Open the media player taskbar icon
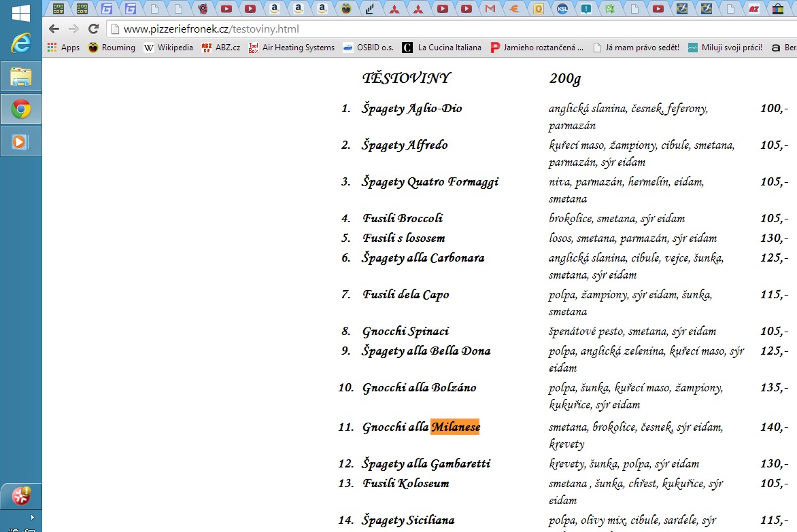The height and width of the screenshot is (532, 797). pyautogui.click(x=21, y=141)
